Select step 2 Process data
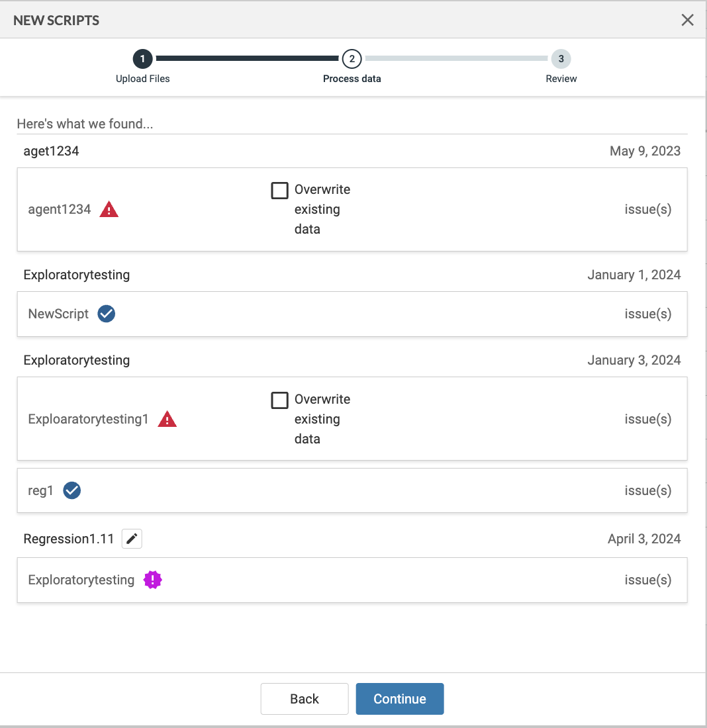Image resolution: width=707 pixels, height=728 pixels. [352, 60]
